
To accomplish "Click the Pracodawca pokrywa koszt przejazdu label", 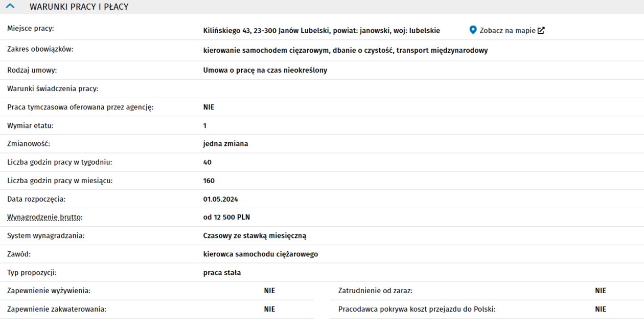I will (417, 309).
